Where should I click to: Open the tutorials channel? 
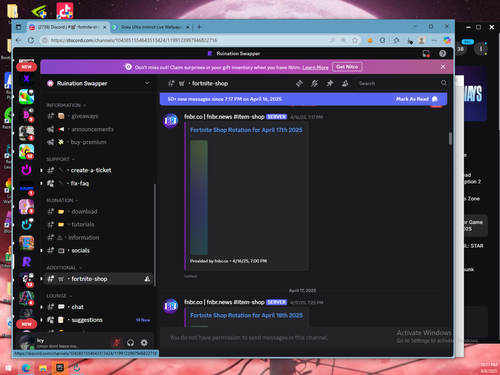98,224
